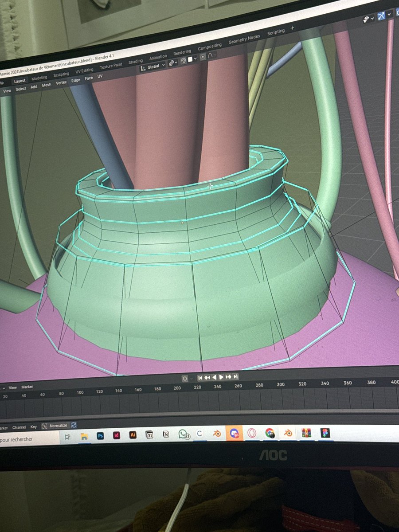Open the Mesh menu

(47, 85)
